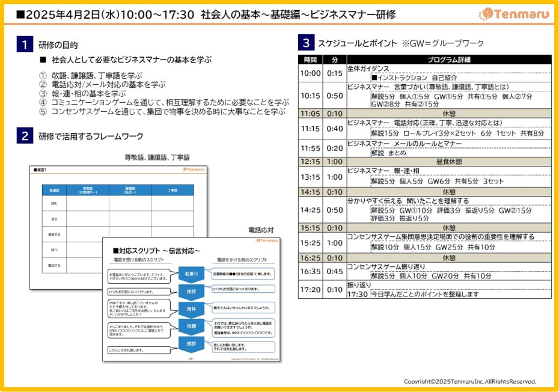This screenshot has width=559, height=392.
Task: Select objective ④ about コミュニケーションゲーム
Action: pyautogui.click(x=164, y=102)
